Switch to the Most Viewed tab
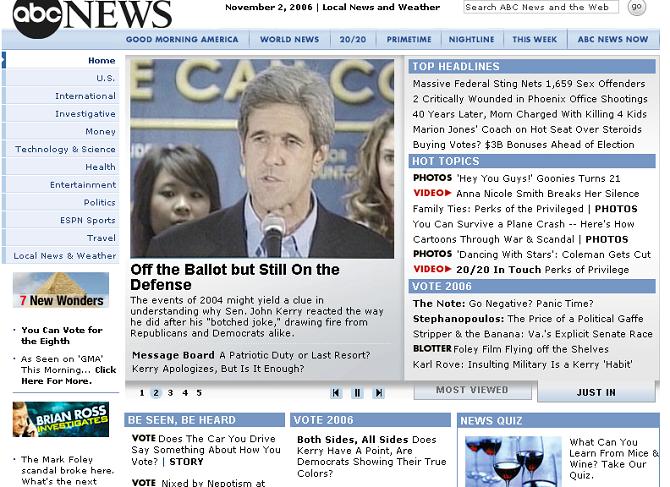 [472, 390]
